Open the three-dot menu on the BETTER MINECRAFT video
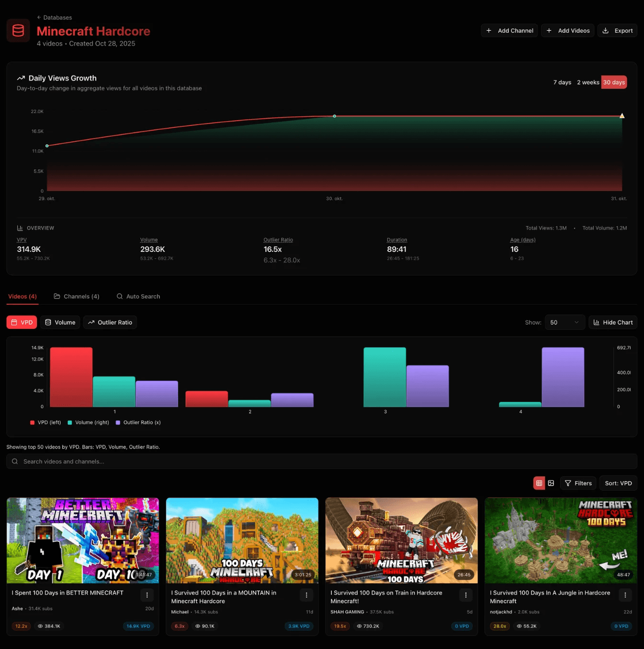The image size is (644, 649). pyautogui.click(x=147, y=595)
